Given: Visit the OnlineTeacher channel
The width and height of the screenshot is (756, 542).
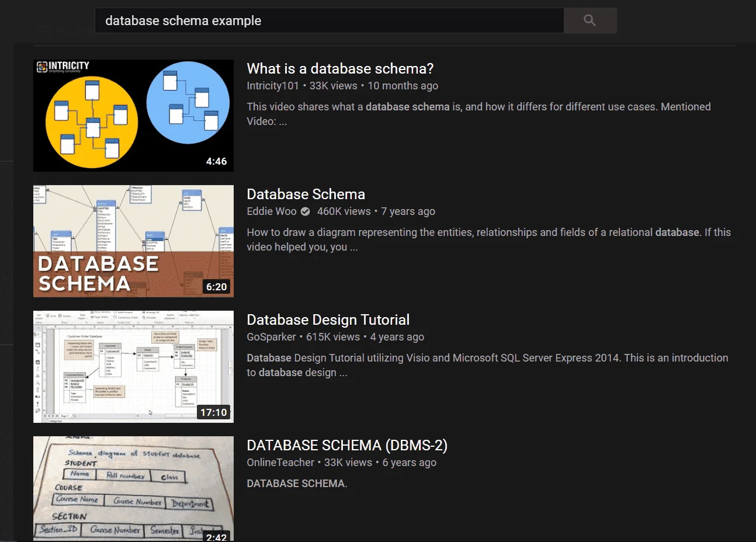Looking at the screenshot, I should [x=280, y=463].
